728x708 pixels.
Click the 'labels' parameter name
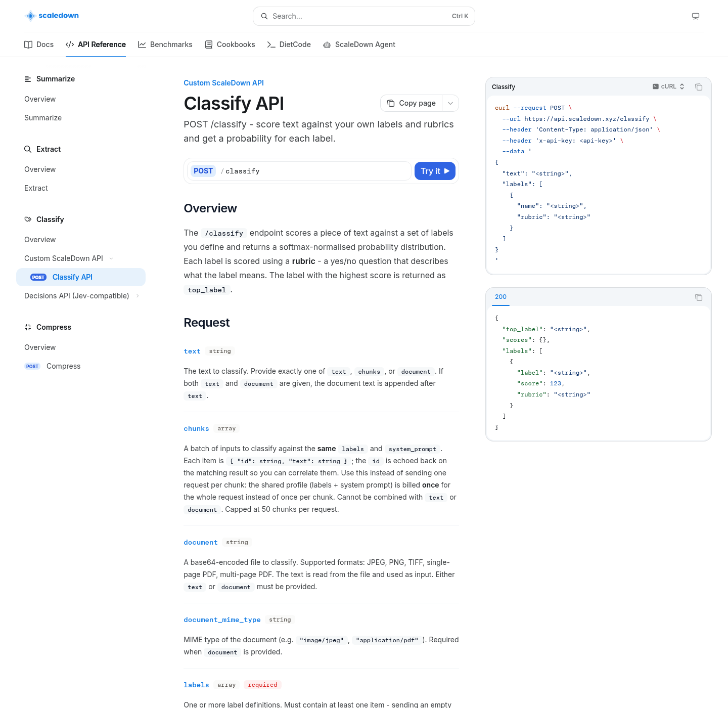(x=196, y=685)
